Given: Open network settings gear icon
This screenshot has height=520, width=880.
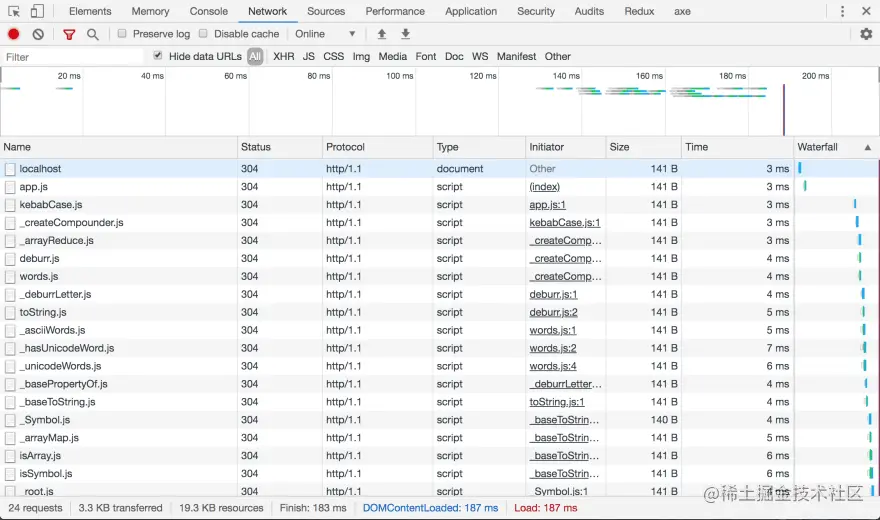Looking at the screenshot, I should coord(866,34).
